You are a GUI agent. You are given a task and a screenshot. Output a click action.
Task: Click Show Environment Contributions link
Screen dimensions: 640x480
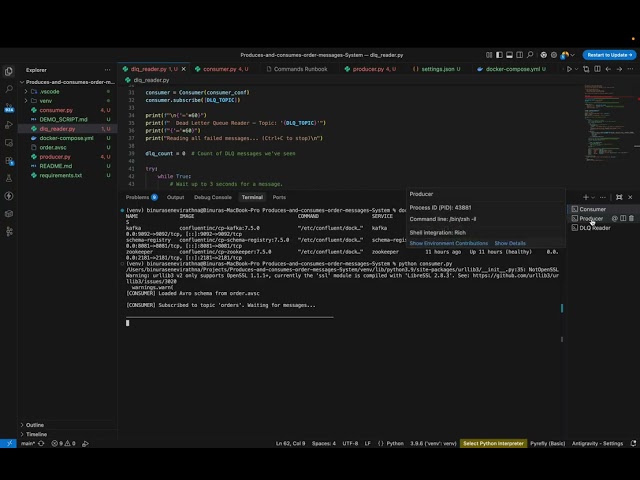point(449,243)
